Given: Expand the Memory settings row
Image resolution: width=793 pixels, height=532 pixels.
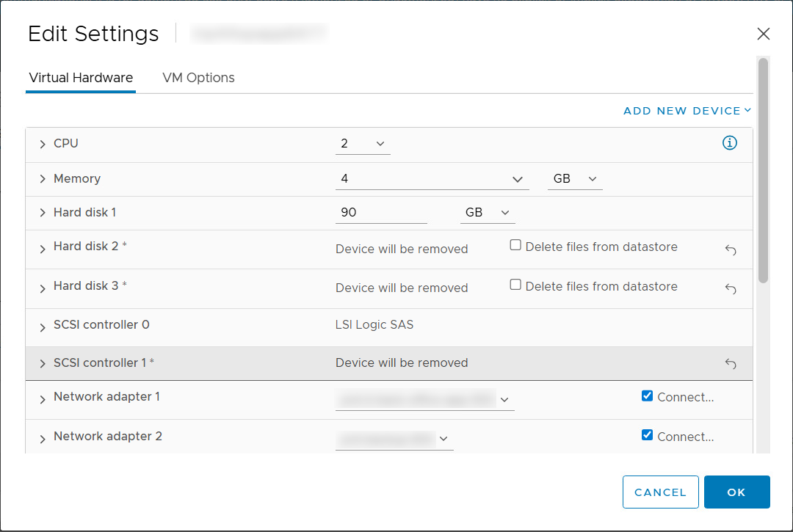Looking at the screenshot, I should click(x=42, y=178).
